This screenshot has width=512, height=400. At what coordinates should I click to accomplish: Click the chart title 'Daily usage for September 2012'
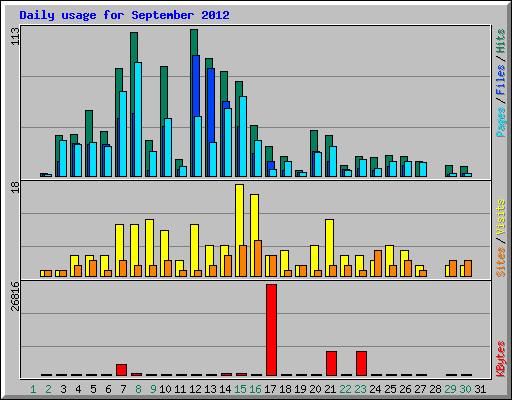[x=124, y=16]
